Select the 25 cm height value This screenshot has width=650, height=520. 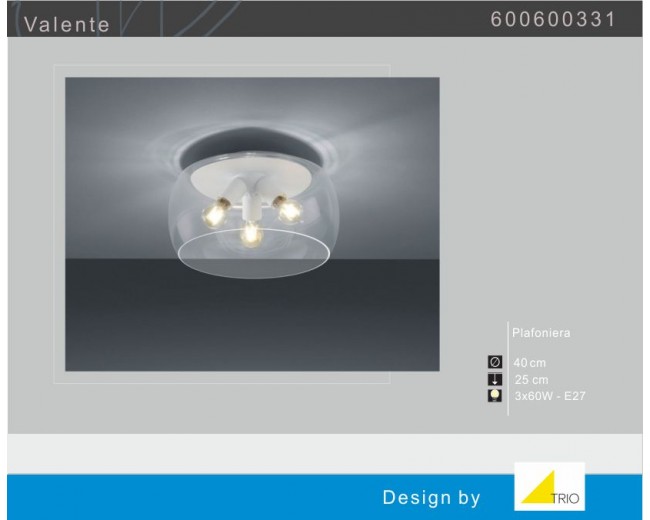(x=530, y=379)
